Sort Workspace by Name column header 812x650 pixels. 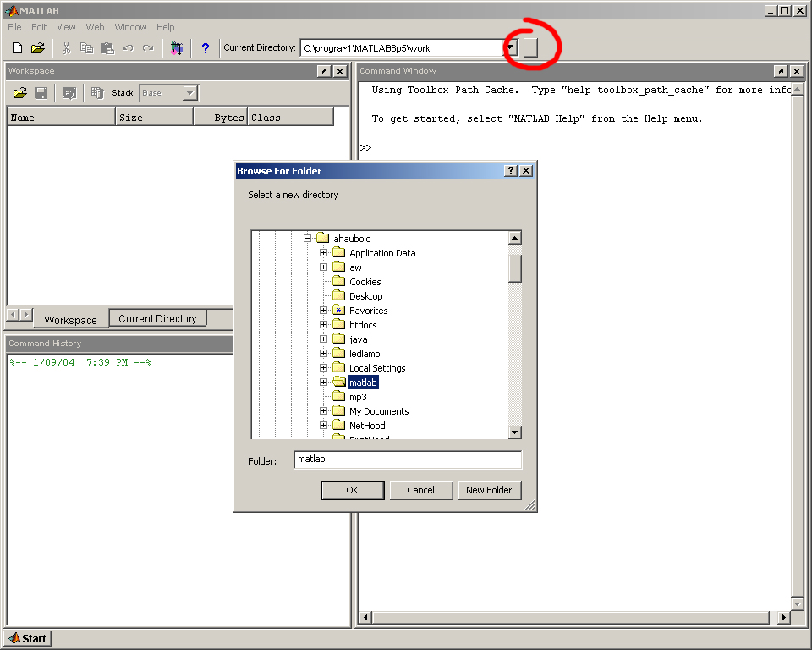point(61,117)
